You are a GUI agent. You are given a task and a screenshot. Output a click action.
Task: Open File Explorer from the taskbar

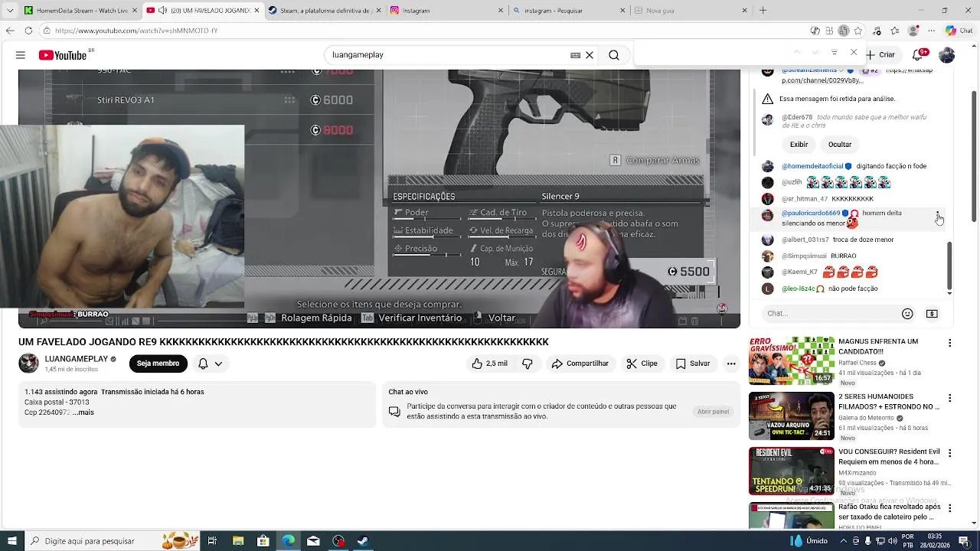(238, 541)
